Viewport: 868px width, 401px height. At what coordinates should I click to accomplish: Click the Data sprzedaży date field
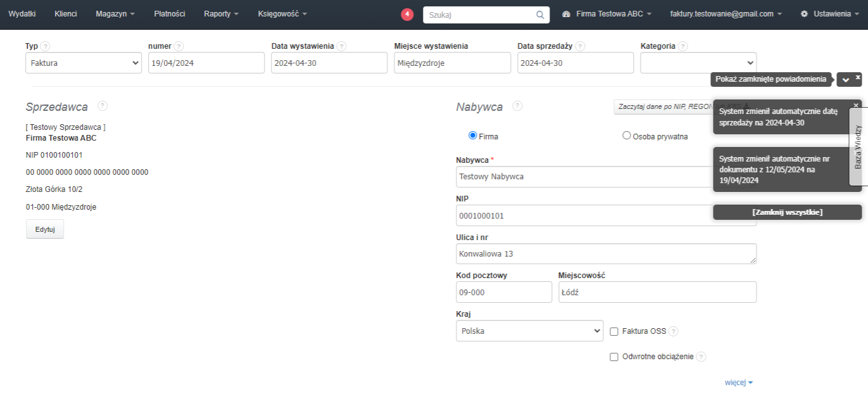(576, 63)
